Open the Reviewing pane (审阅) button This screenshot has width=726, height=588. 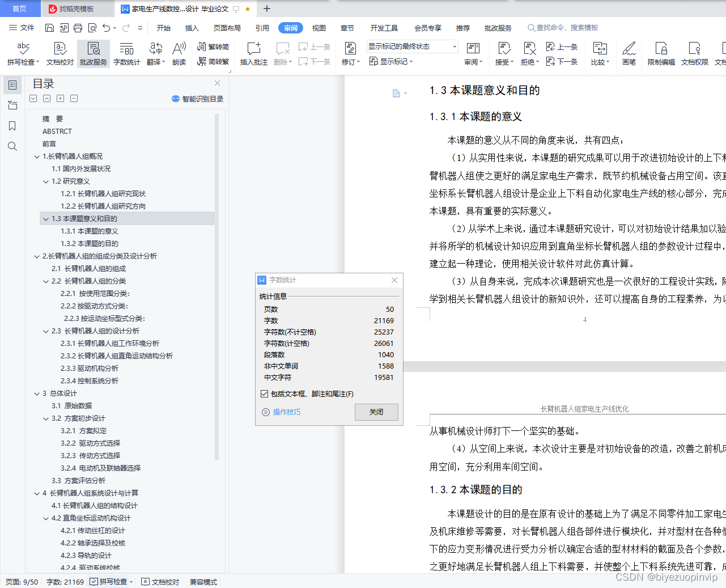tap(473, 54)
